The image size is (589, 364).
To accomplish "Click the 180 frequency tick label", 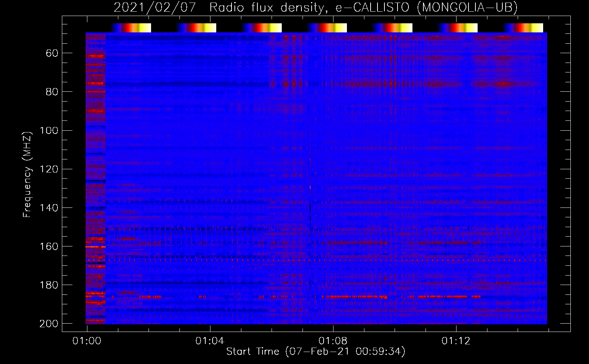I will click(x=49, y=285).
